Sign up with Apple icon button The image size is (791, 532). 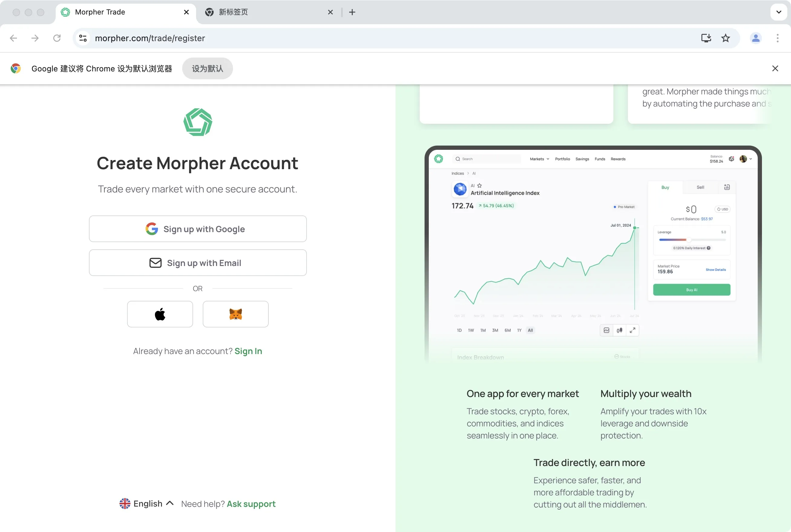(160, 314)
